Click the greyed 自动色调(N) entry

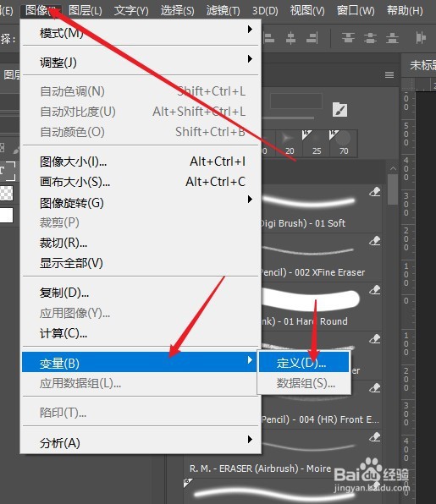coord(141,91)
